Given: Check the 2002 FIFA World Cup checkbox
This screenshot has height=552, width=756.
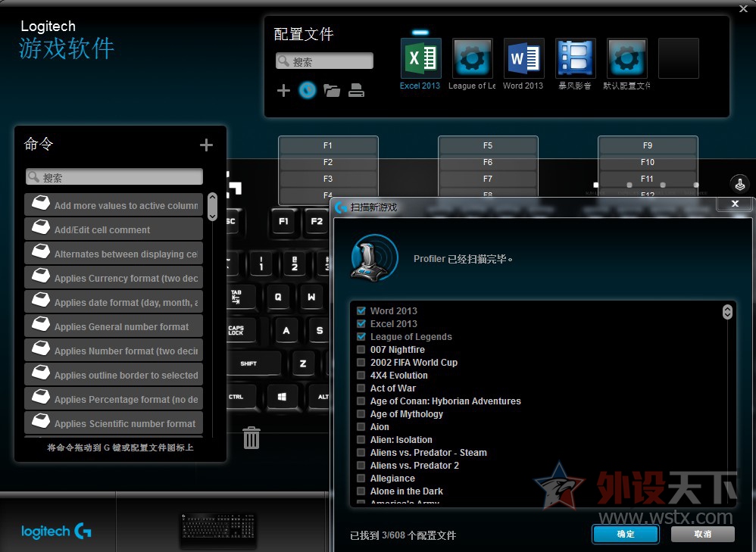Looking at the screenshot, I should tap(361, 363).
